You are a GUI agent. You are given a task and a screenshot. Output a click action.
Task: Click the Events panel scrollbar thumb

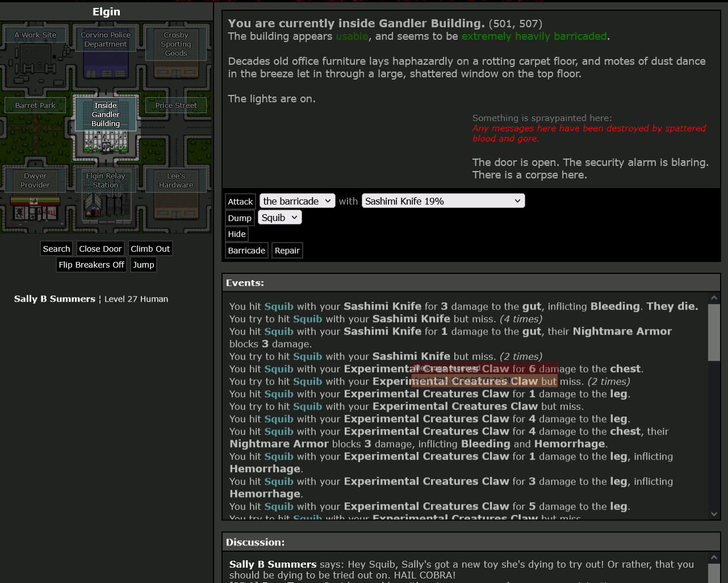click(714, 332)
